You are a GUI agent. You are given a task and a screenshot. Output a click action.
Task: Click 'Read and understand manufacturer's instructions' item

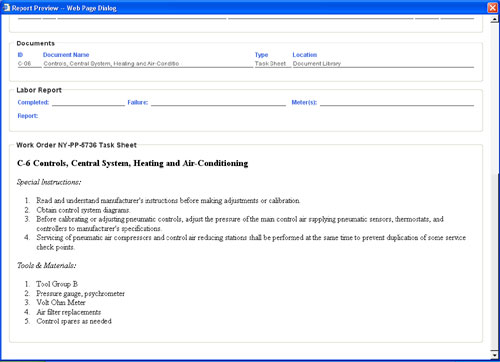[168, 200]
